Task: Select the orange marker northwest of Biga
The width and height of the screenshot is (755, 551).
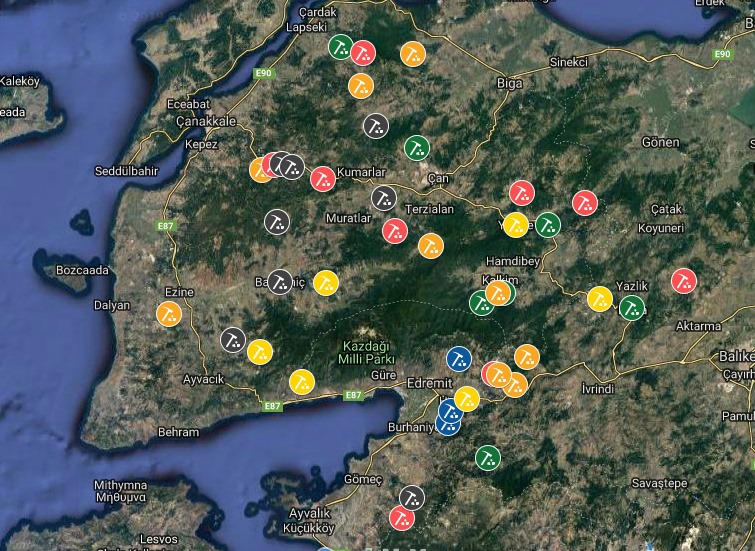Action: tap(413, 54)
